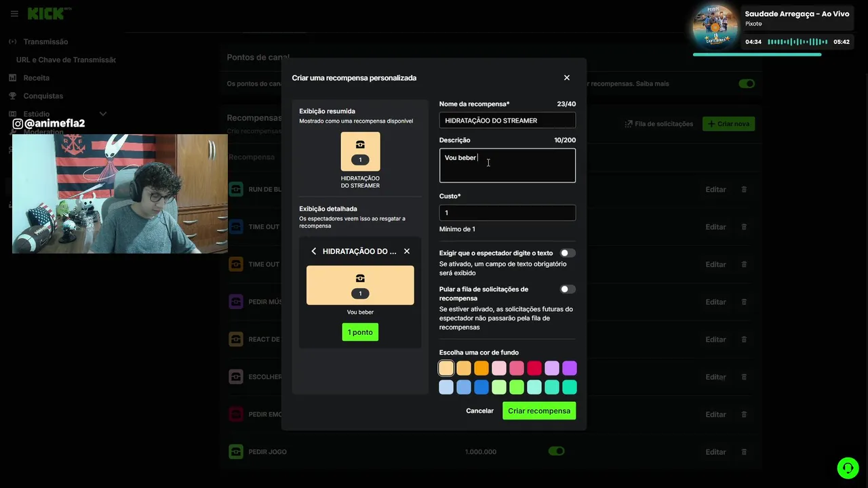Select the pale lavender color swatch
The height and width of the screenshot is (488, 868).
552,368
